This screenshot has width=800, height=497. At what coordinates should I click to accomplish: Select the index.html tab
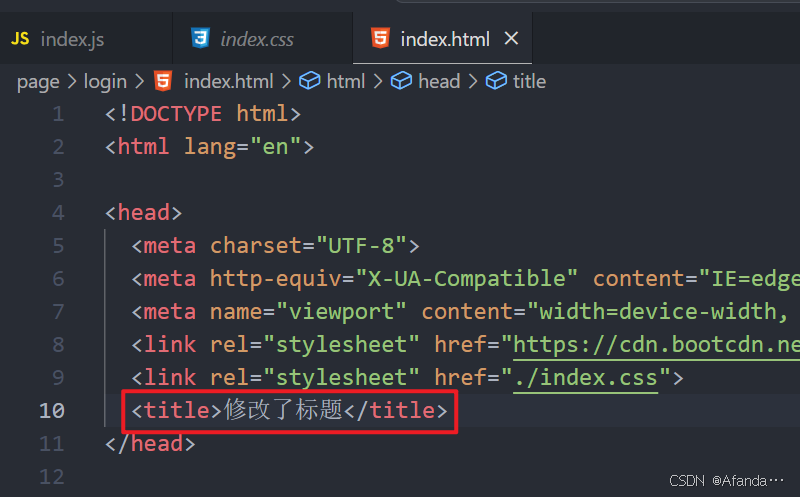tap(442, 39)
